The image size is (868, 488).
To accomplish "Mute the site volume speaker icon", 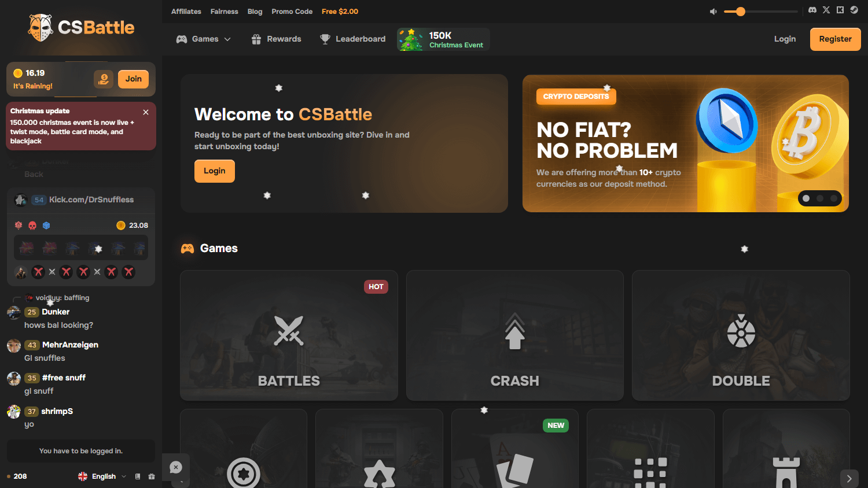I will 713,10.
